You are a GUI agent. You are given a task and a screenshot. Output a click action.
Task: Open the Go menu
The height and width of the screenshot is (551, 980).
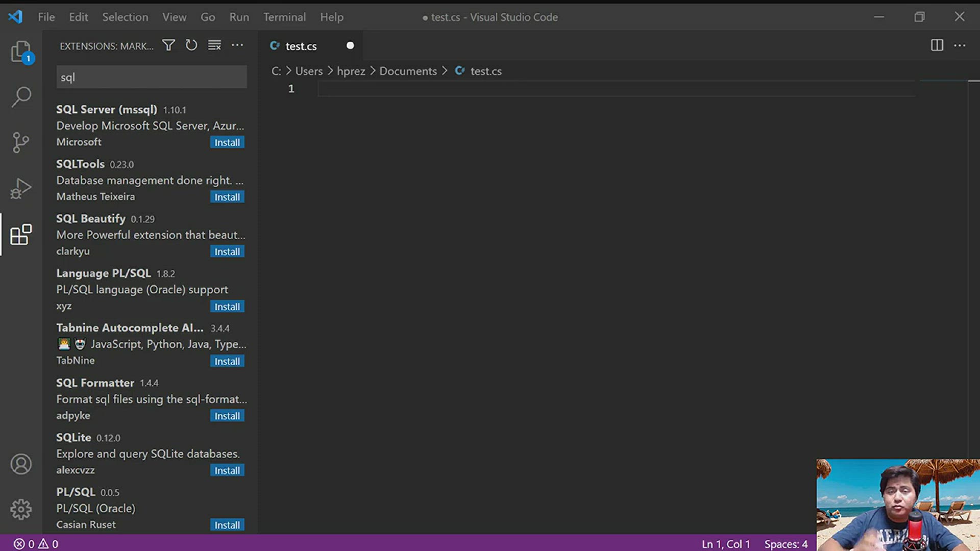click(x=208, y=17)
